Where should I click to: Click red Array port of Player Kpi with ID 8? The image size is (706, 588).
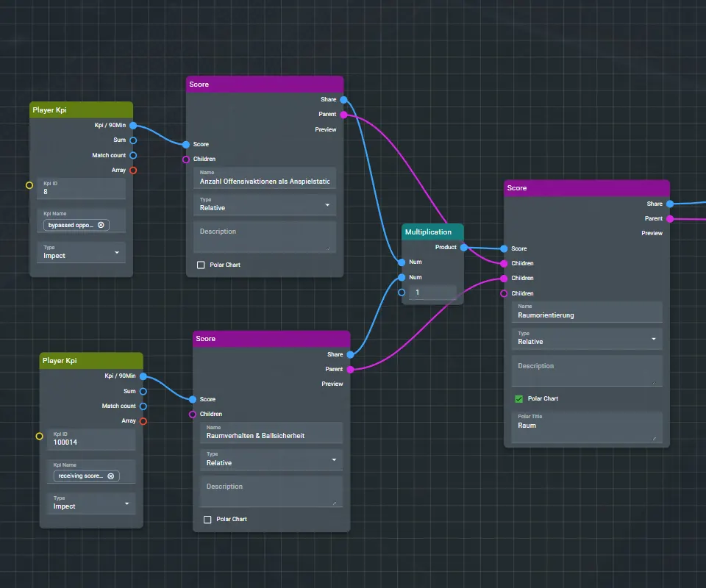click(x=133, y=170)
